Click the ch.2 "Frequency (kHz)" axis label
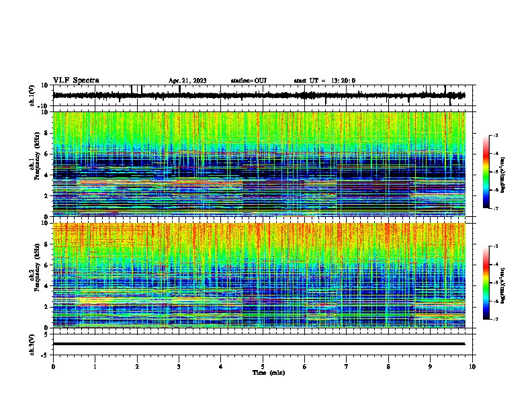The image size is (532, 411). pos(37,267)
